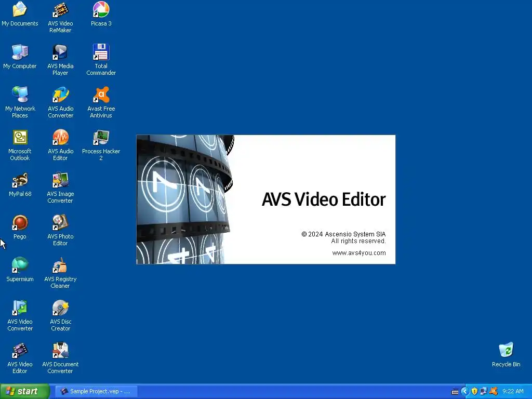Open the network connection tray icon
This screenshot has width=532, height=399.
[484, 392]
